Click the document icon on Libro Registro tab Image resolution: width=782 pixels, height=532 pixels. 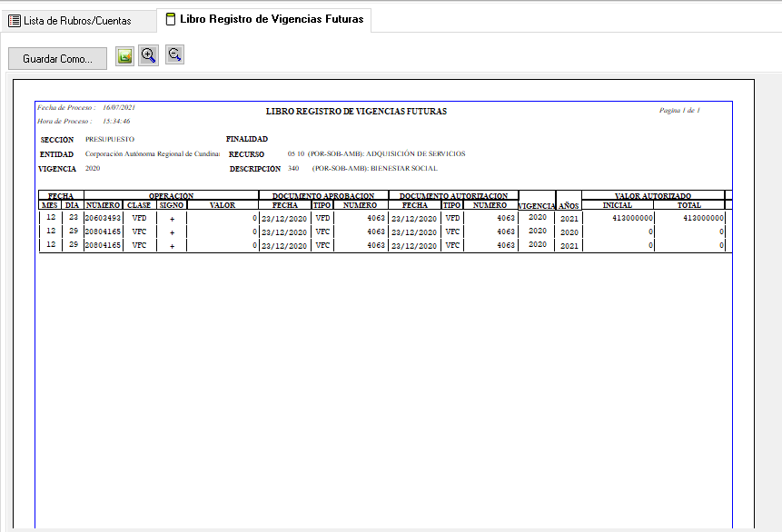(171, 19)
